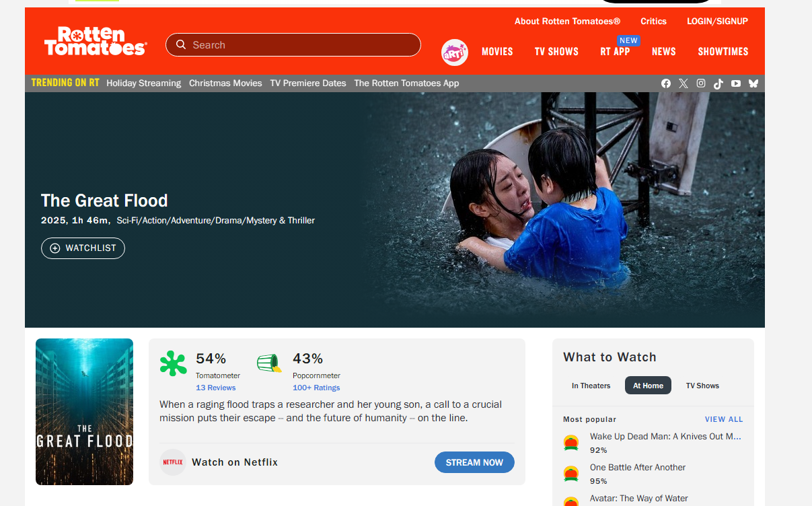The width and height of the screenshot is (812, 506).
Task: Click tomato icon beside One Battle After Another
Action: (x=571, y=474)
